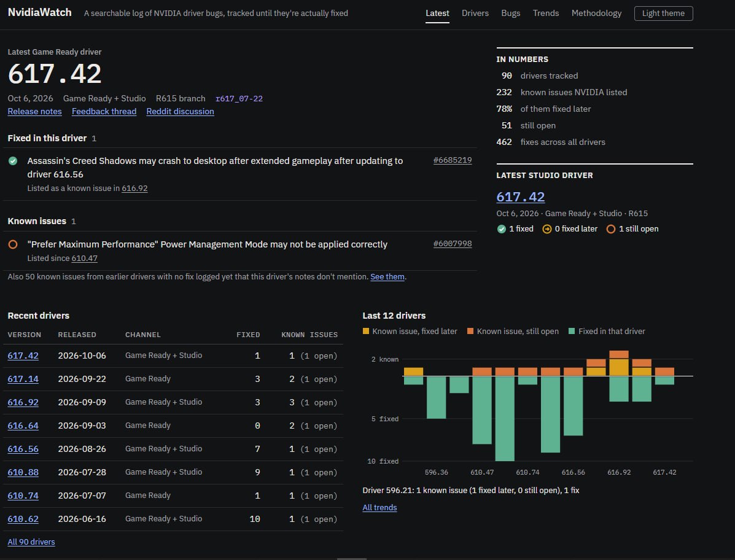Open the 617.42 link under Latest Studio Driver
The width and height of the screenshot is (735, 560).
coord(520,197)
